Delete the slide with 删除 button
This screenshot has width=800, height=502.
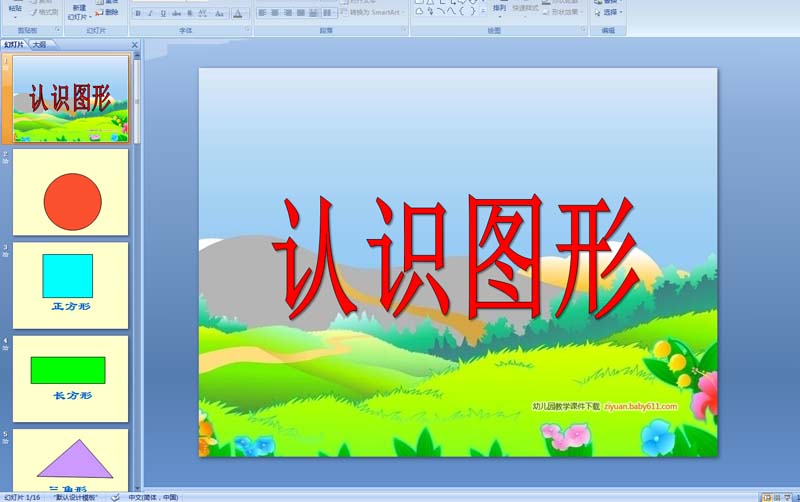pyautogui.click(x=107, y=12)
